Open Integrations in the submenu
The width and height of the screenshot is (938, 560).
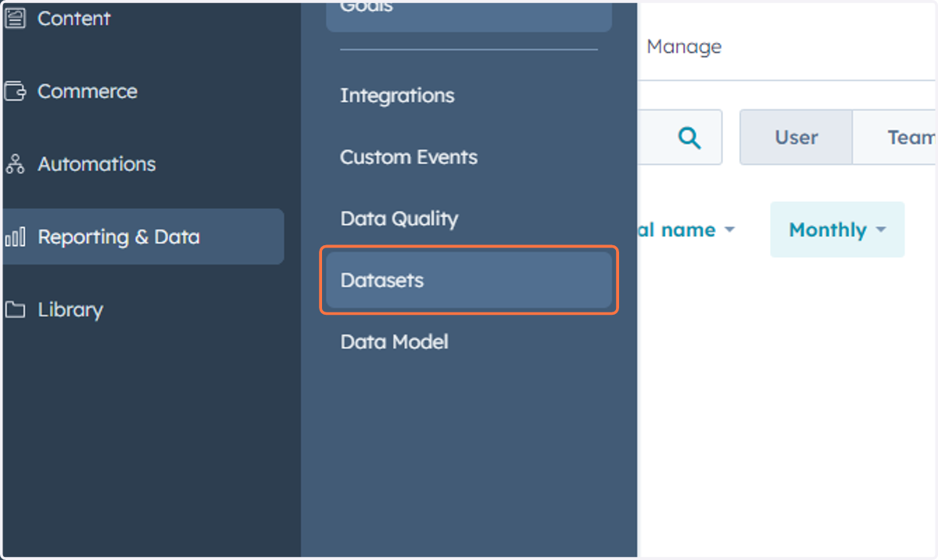click(x=397, y=96)
